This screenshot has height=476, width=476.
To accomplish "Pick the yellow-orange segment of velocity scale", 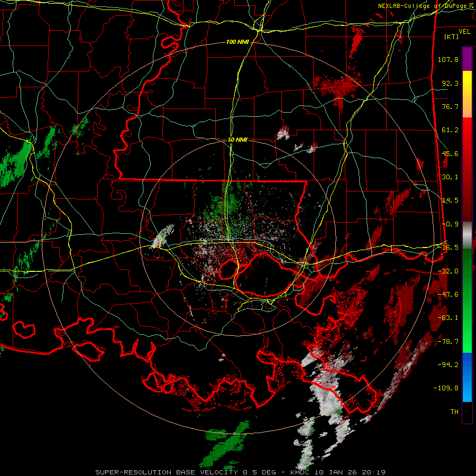I will [467, 94].
